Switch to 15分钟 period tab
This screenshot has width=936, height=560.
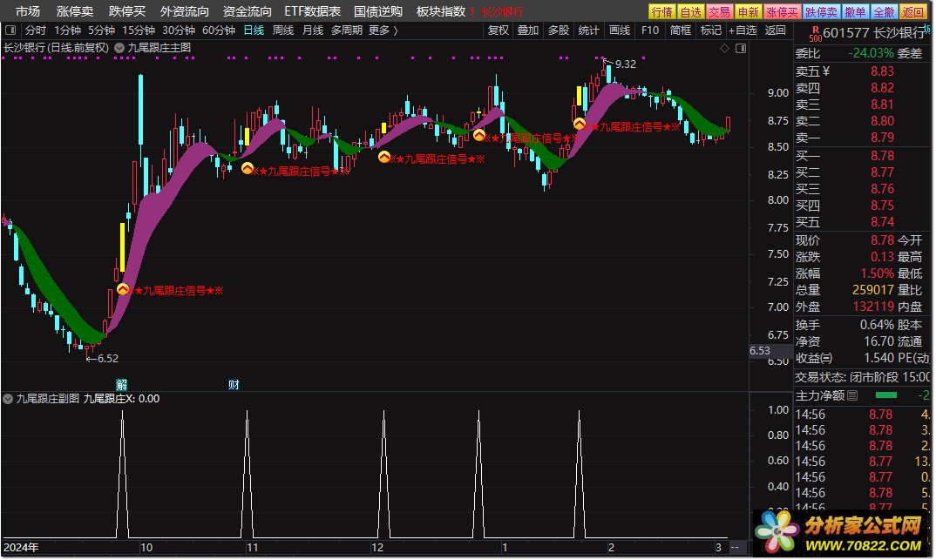pyautogui.click(x=139, y=30)
